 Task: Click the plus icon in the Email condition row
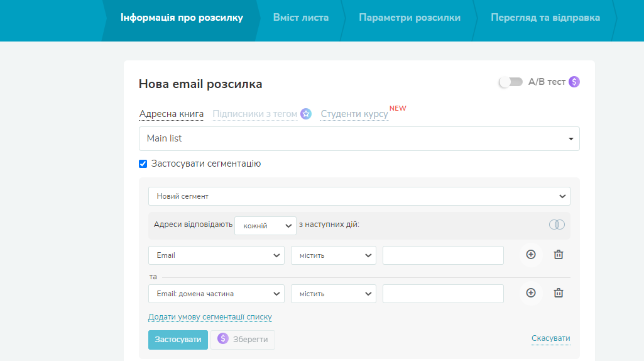pos(531,255)
